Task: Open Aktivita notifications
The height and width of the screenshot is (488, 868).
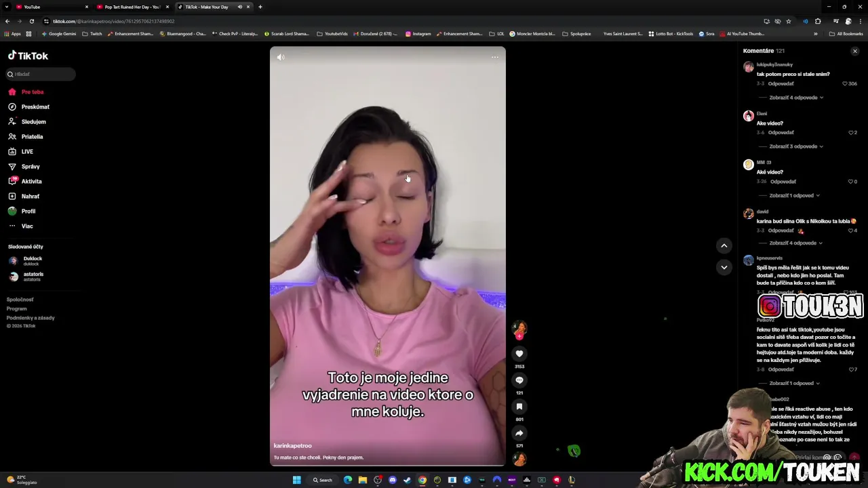Action: [x=31, y=181]
